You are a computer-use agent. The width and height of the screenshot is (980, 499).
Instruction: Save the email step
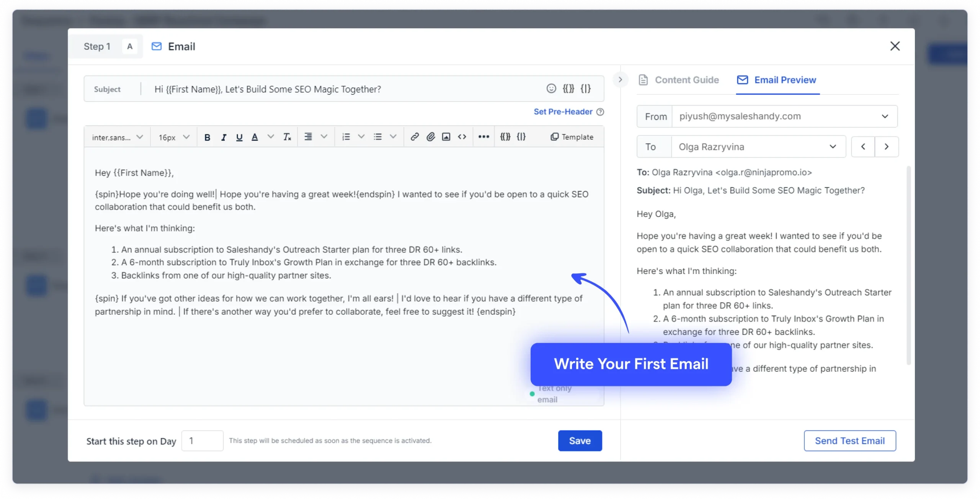tap(580, 441)
